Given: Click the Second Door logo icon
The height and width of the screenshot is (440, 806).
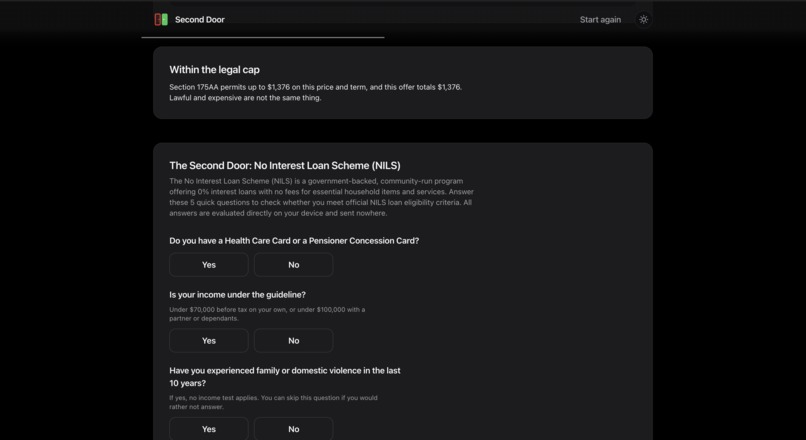Looking at the screenshot, I should [x=161, y=20].
